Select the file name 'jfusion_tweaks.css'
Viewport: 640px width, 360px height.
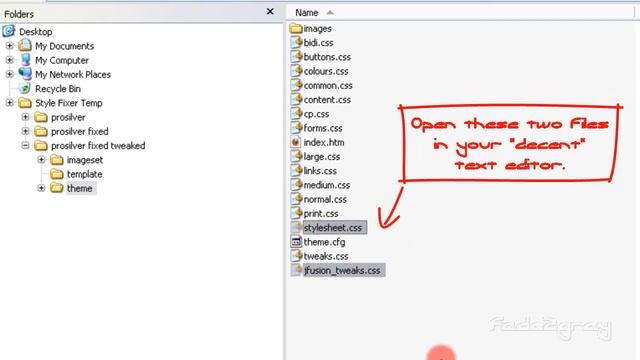342,270
